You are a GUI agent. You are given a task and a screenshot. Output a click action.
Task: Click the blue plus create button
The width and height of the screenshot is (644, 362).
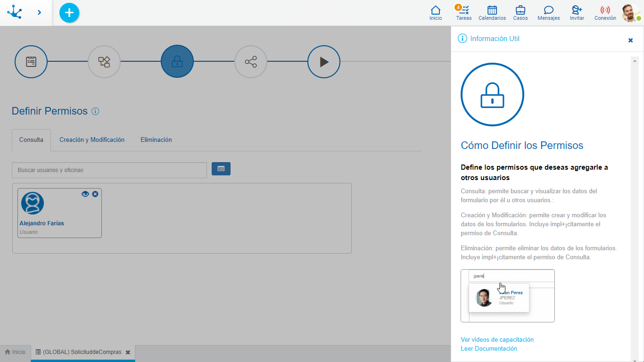pyautogui.click(x=69, y=13)
